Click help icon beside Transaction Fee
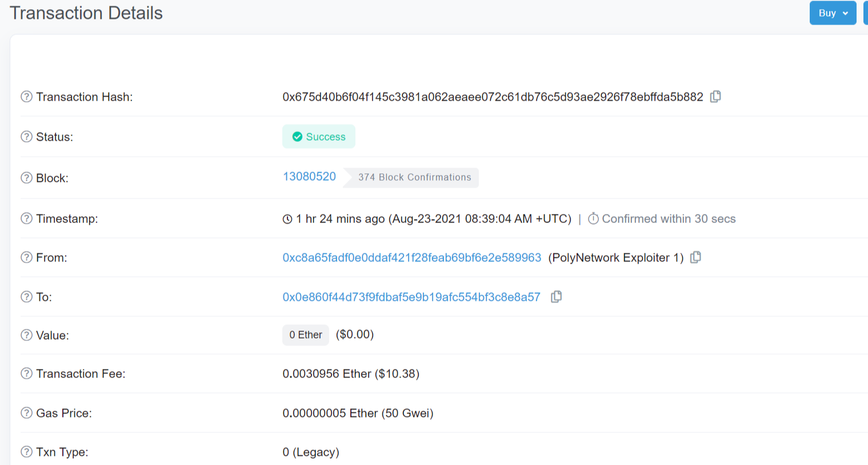This screenshot has height=465, width=868. [26, 373]
